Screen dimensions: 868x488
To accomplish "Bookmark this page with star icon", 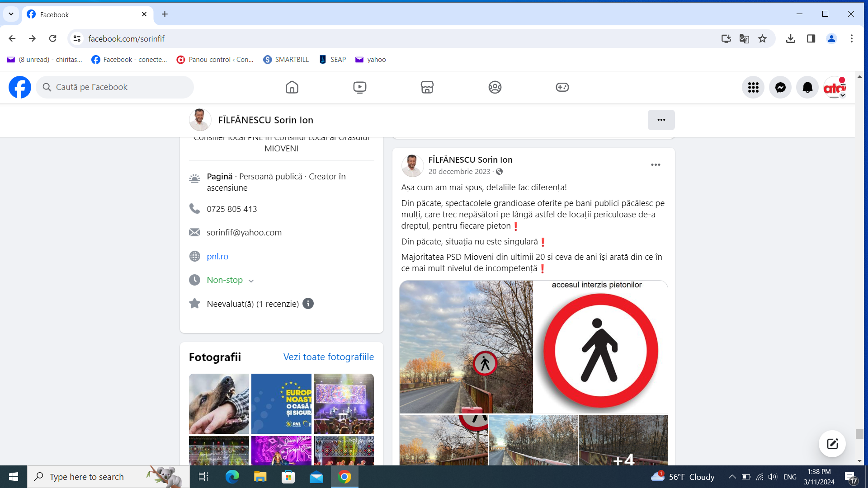I will (x=762, y=39).
